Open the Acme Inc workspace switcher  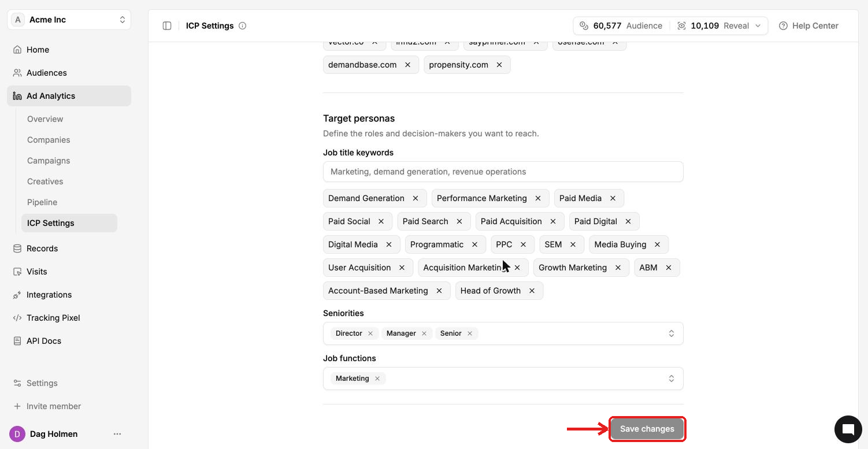[x=69, y=20]
